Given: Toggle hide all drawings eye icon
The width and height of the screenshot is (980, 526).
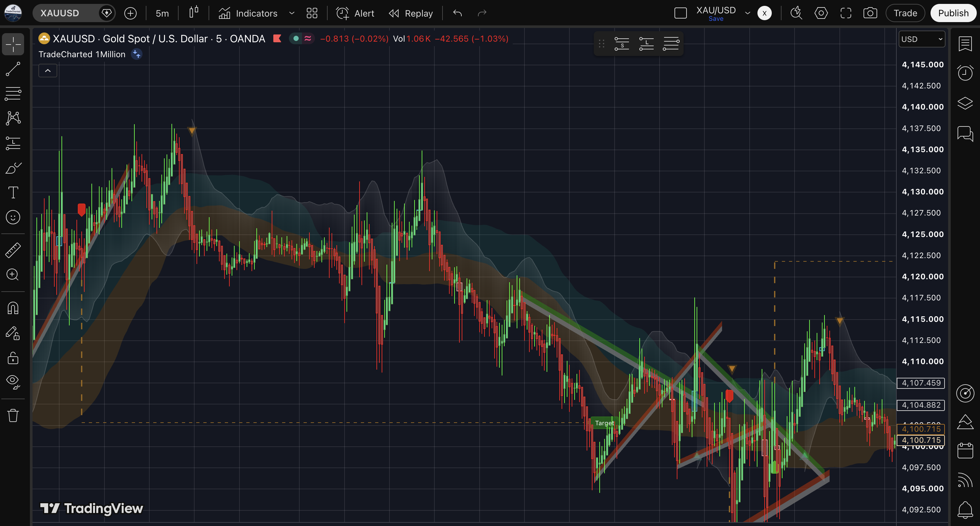Looking at the screenshot, I should [13, 382].
